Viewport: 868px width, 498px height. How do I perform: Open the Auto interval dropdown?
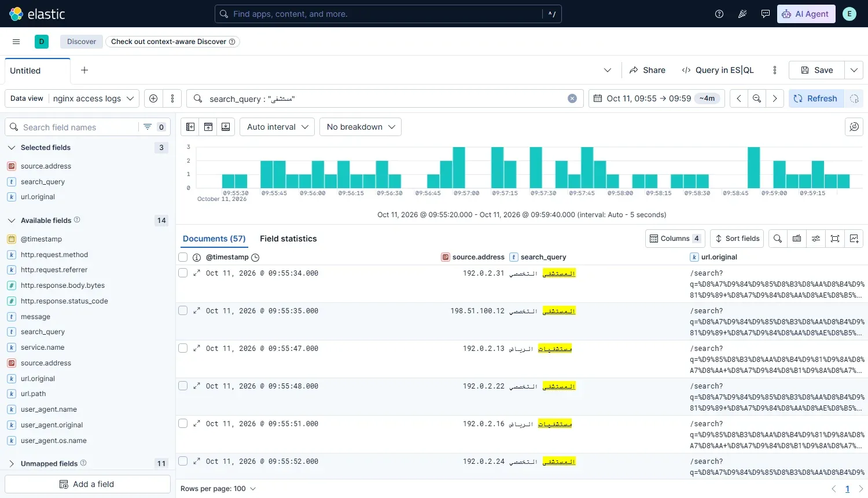click(277, 127)
